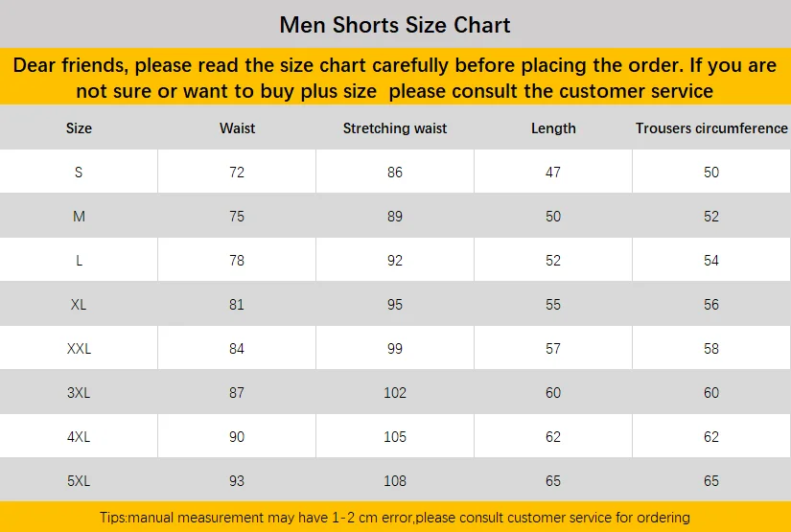The image size is (791, 532).
Task: Click the 5XL size row label
Action: pyautogui.click(x=79, y=481)
